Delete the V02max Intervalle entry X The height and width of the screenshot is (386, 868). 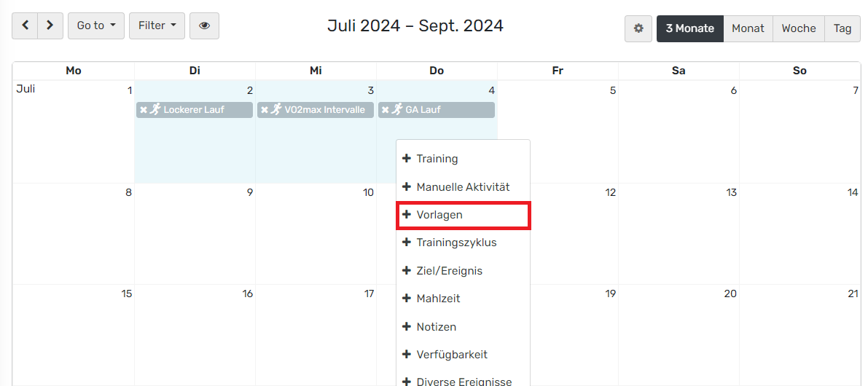tap(265, 110)
